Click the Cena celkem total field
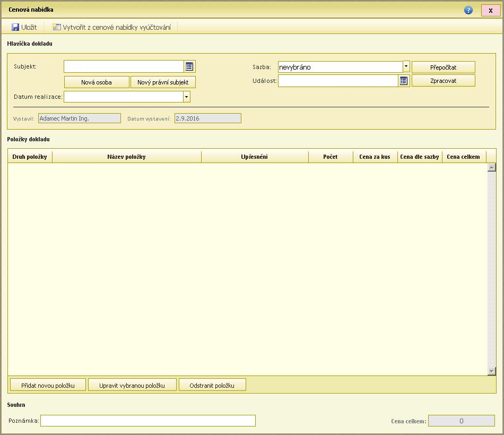The height and width of the screenshot is (435, 504). (461, 421)
